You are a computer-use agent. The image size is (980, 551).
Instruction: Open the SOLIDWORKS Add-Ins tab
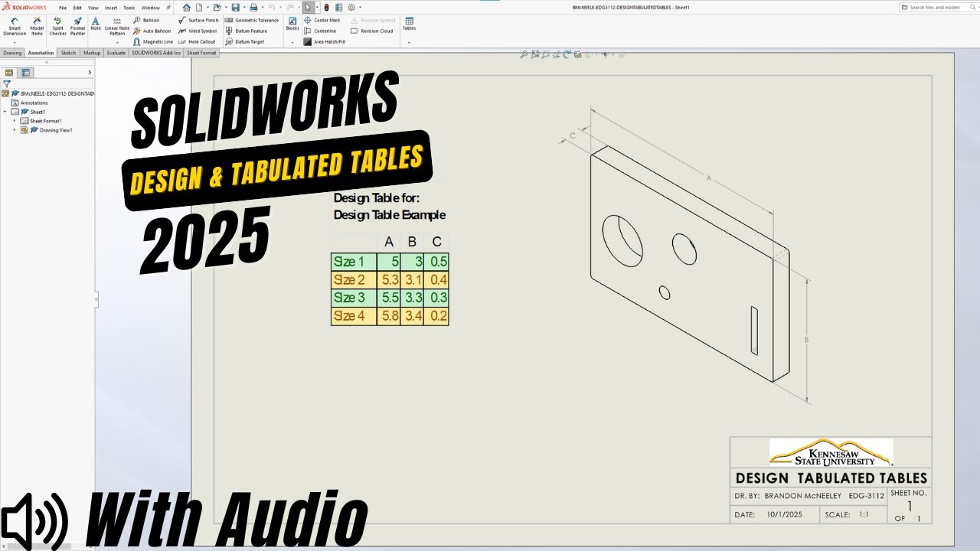[156, 53]
